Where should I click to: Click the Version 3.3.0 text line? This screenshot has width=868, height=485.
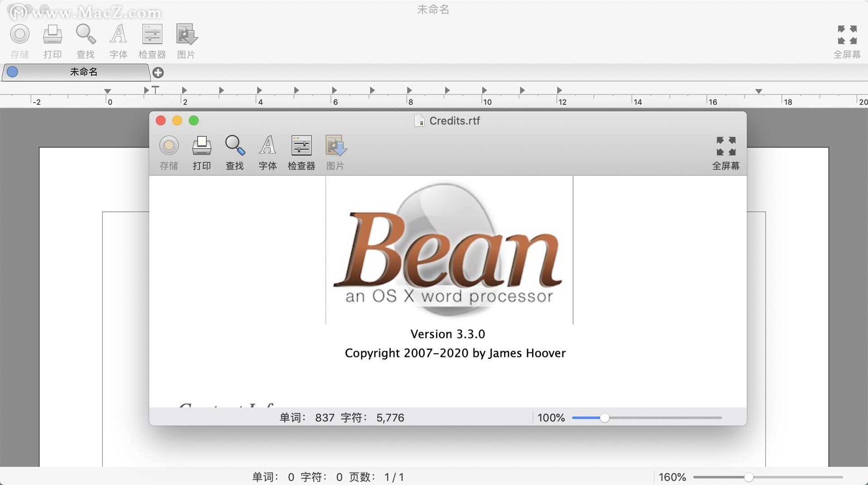tap(448, 334)
